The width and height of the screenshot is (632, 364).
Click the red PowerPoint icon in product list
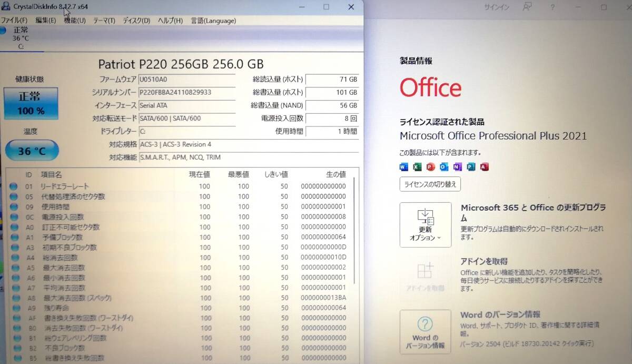coord(431,167)
